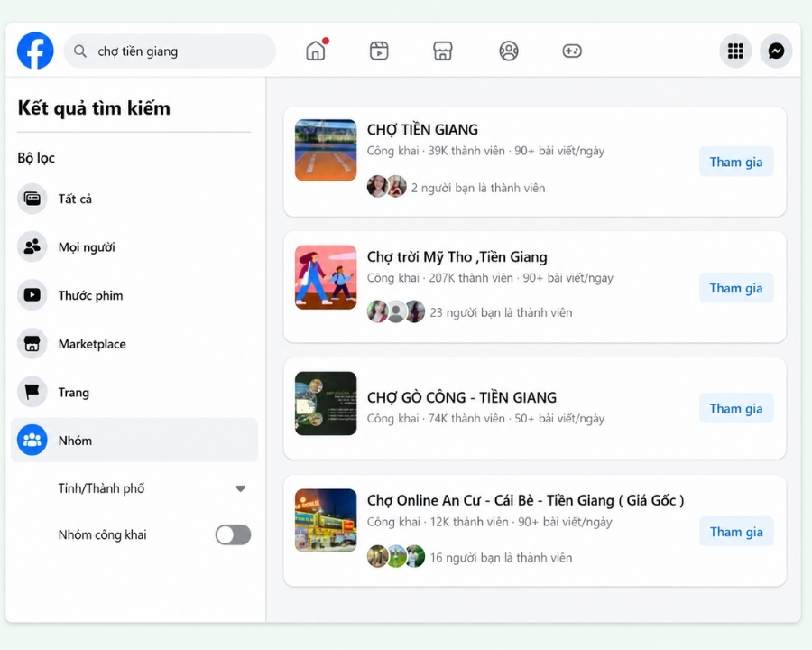Click text 23 người bạn là thành viên
This screenshot has width=812, height=650.
(501, 312)
